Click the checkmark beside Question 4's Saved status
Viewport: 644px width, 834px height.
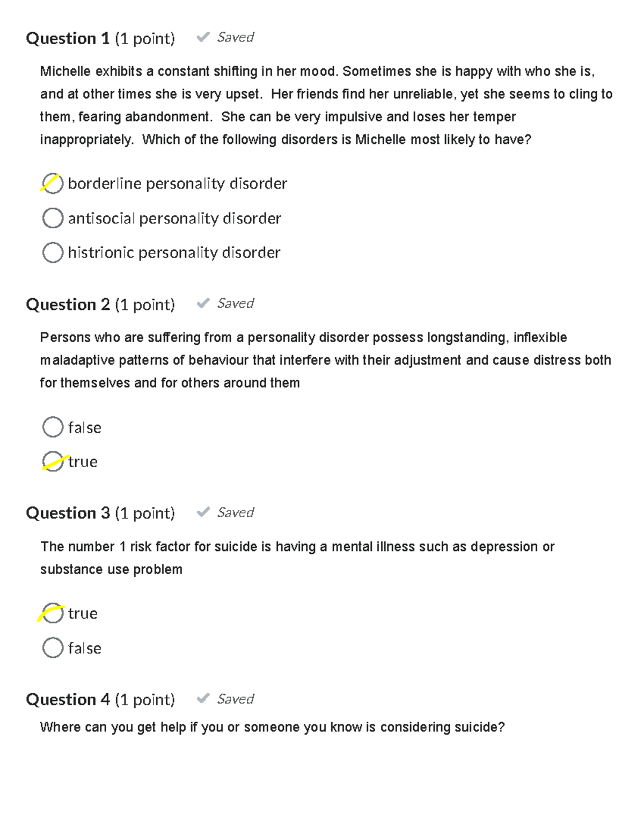pyautogui.click(x=203, y=699)
